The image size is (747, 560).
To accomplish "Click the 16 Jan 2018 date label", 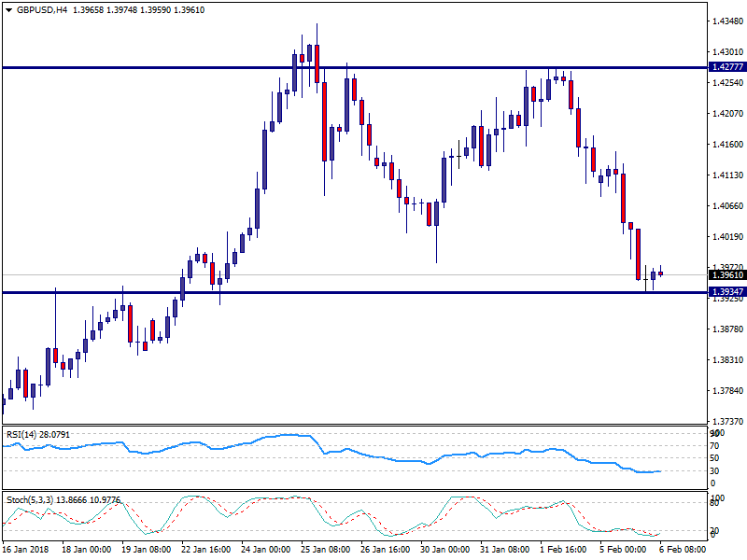I will (28, 551).
